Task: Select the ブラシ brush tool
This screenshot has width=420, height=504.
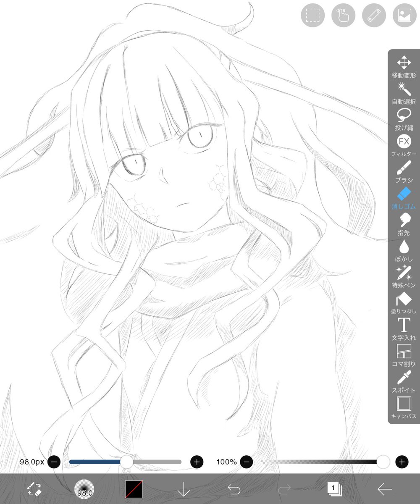Action: pos(404,172)
